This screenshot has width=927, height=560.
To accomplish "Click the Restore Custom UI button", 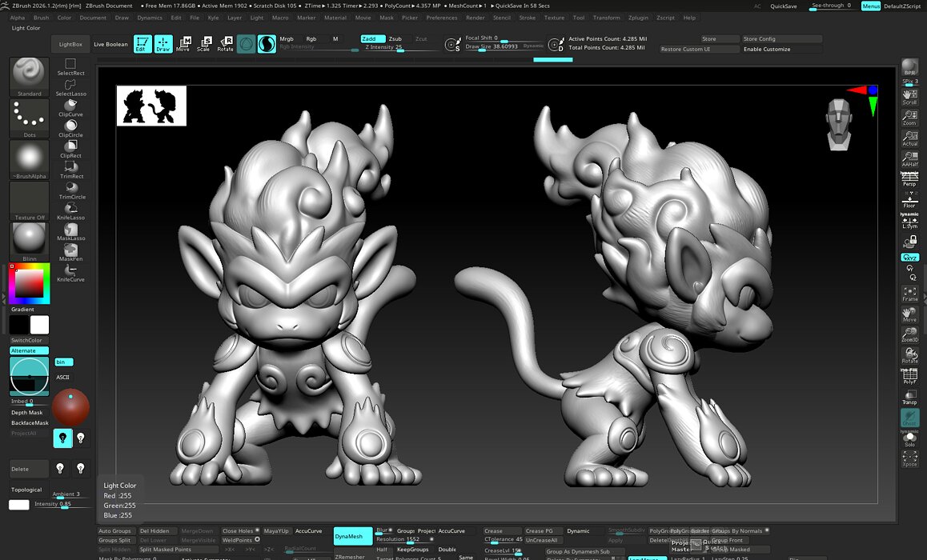I will 698,49.
